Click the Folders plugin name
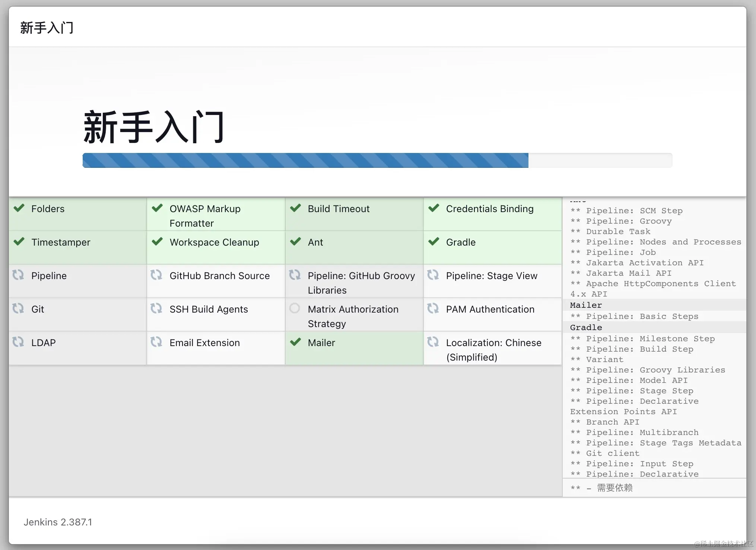 pos(48,209)
